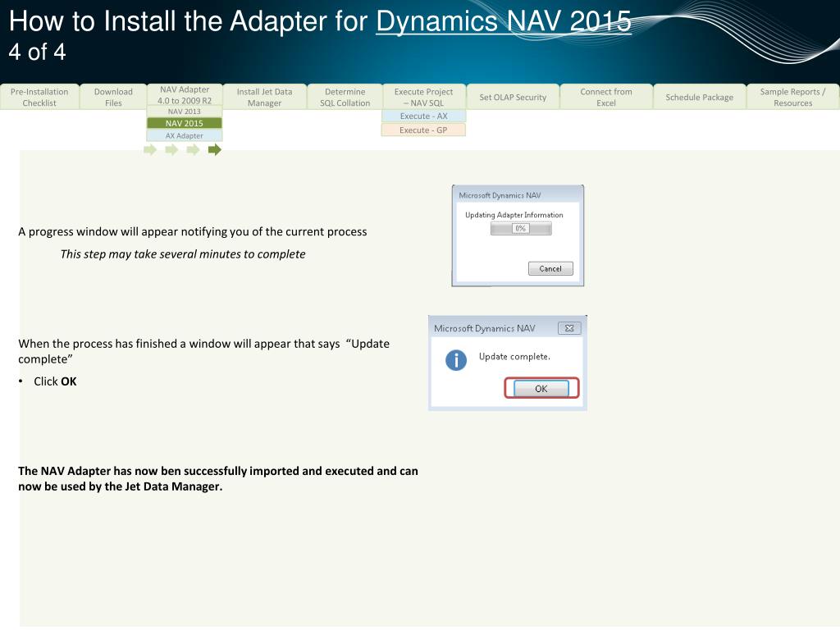Screen dimensions: 840x630
Task: Click the 'Update complete.' message text
Action: [514, 357]
